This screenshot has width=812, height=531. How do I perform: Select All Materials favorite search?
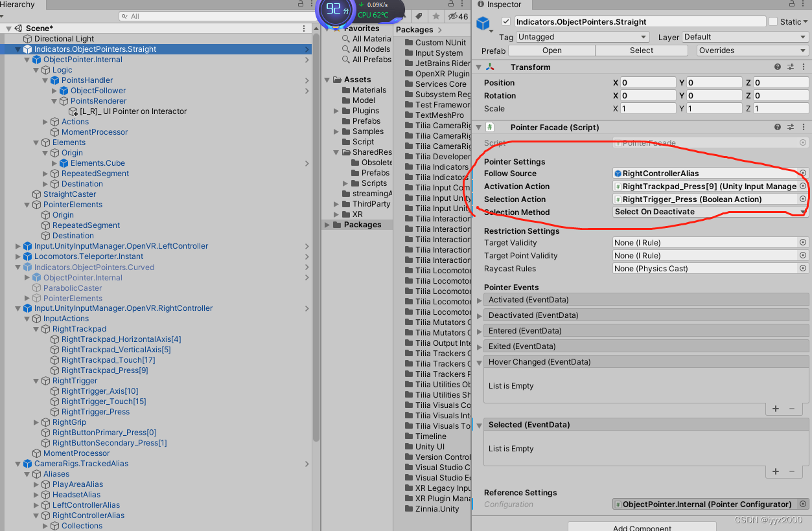click(x=371, y=39)
